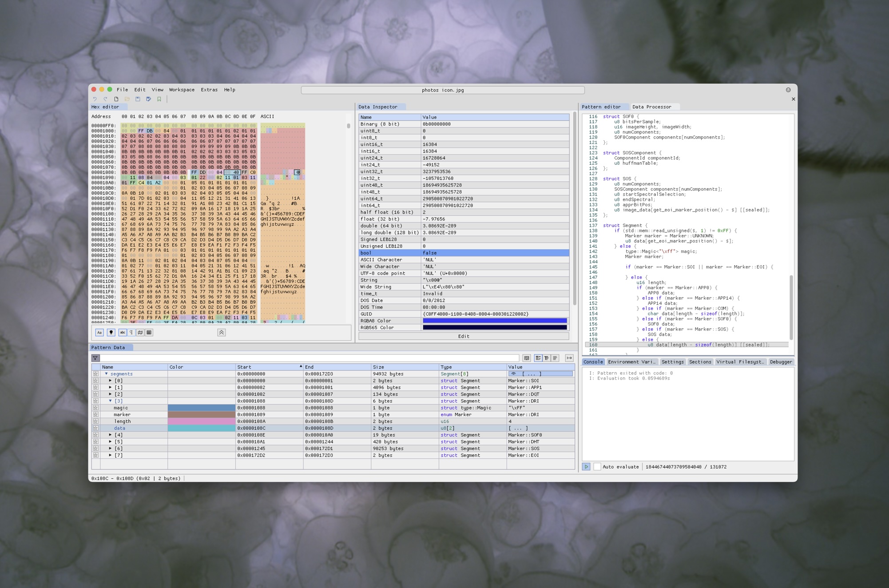The width and height of the screenshot is (889, 588).
Task: Switch to the Data Processor tab
Action: click(x=651, y=107)
